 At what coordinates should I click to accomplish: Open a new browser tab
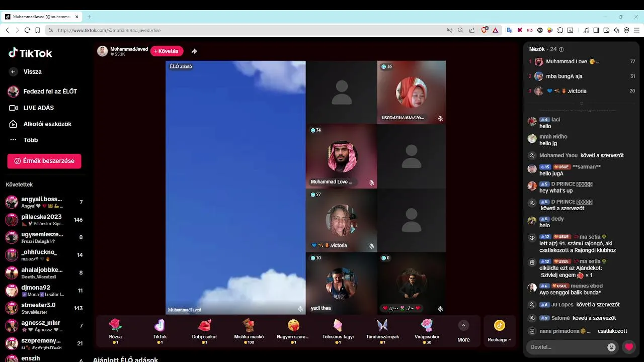[x=89, y=17]
